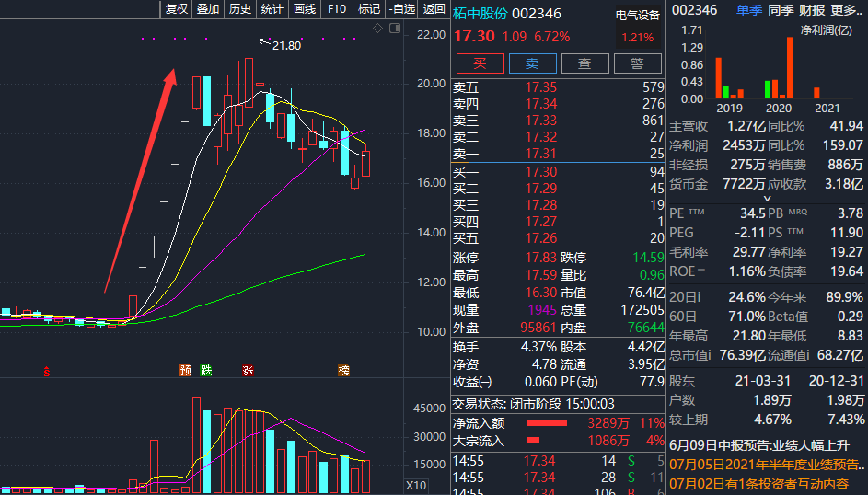
Task: Expand the 更多 menu in the financial panel
Action: [x=845, y=10]
